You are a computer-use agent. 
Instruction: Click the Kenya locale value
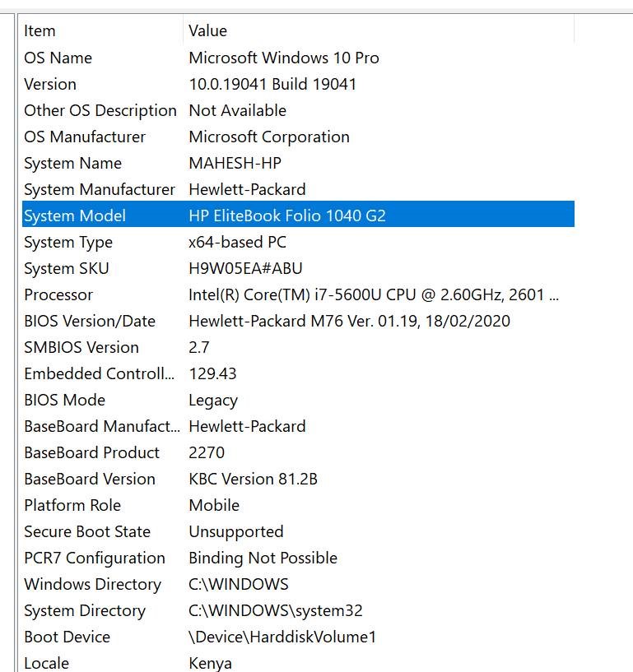click(x=210, y=664)
